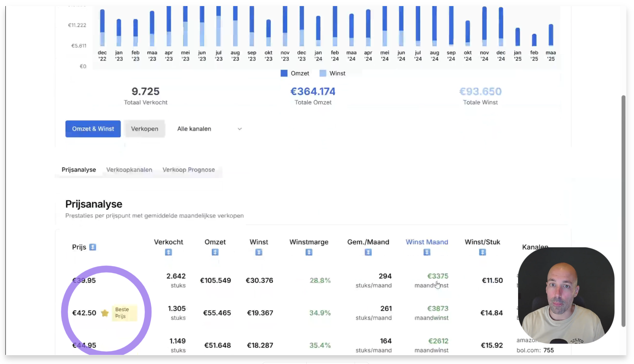Click sort icon under Winst header
This screenshot has width=634, height=364.
[259, 252]
